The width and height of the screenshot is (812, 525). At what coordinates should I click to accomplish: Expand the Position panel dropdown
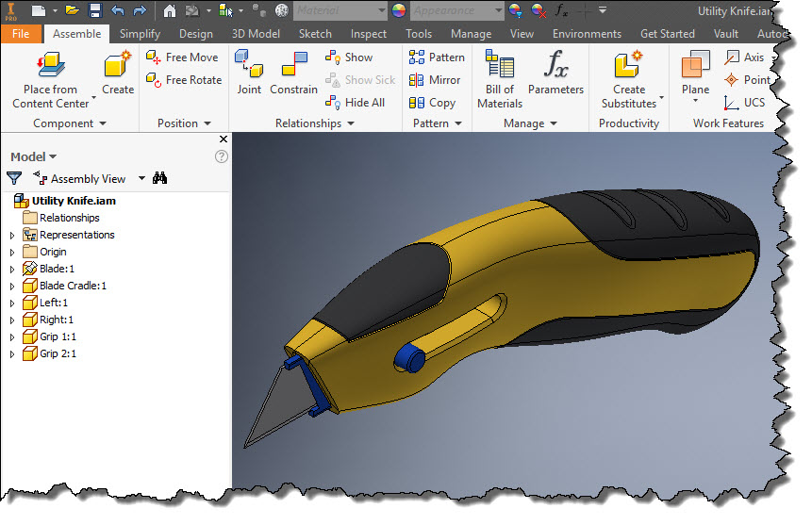(x=207, y=123)
